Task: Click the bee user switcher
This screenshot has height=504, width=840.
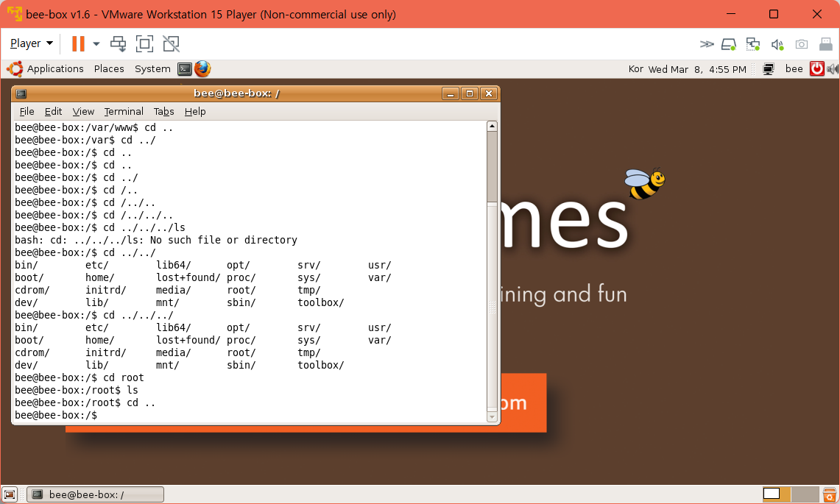Action: click(794, 68)
